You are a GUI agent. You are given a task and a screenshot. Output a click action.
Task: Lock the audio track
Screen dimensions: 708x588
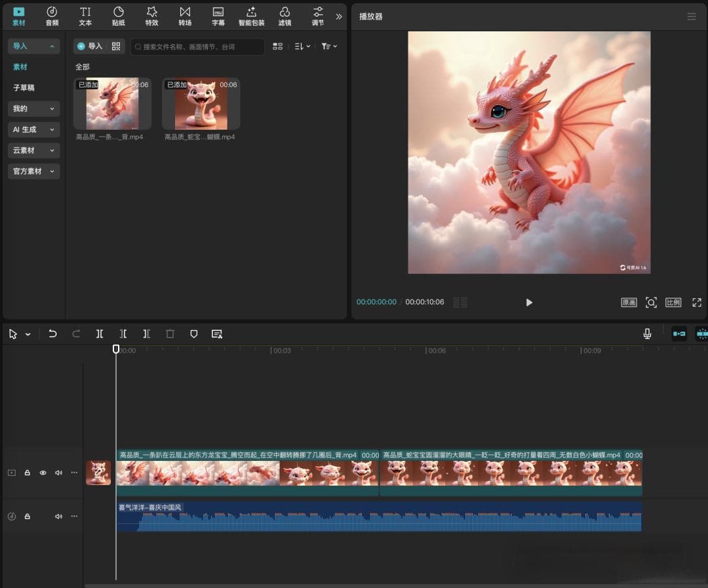27,516
